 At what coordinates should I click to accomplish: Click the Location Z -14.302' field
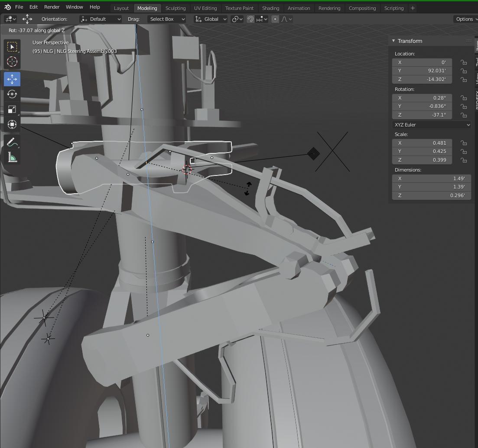(422, 79)
